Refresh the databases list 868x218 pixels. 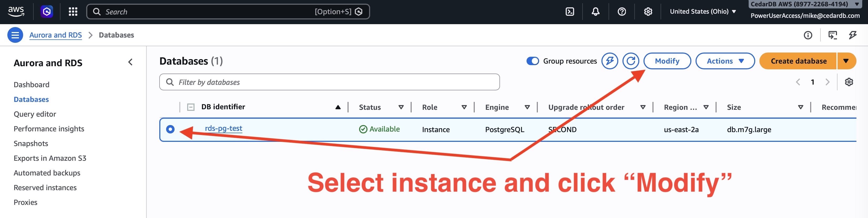[630, 61]
